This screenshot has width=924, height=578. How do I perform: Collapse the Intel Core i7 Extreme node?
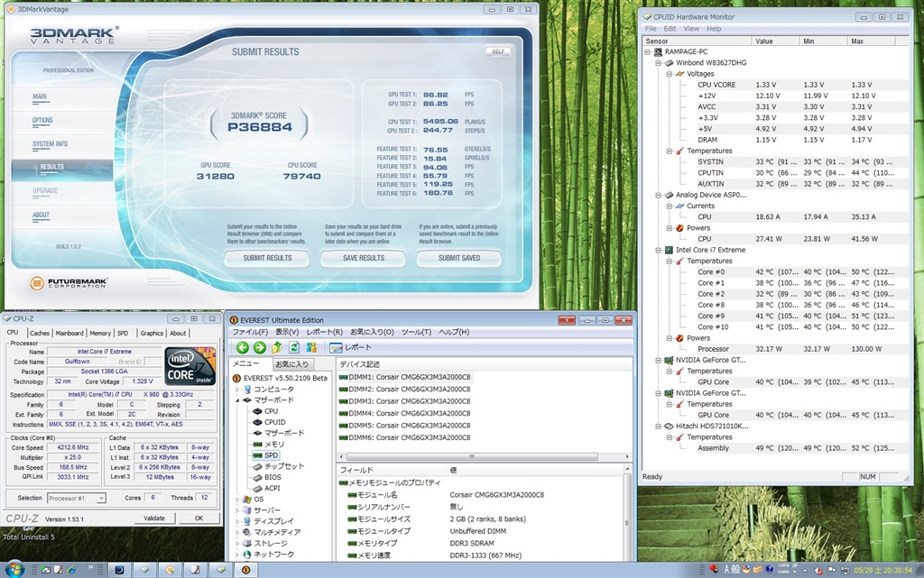[x=658, y=250]
